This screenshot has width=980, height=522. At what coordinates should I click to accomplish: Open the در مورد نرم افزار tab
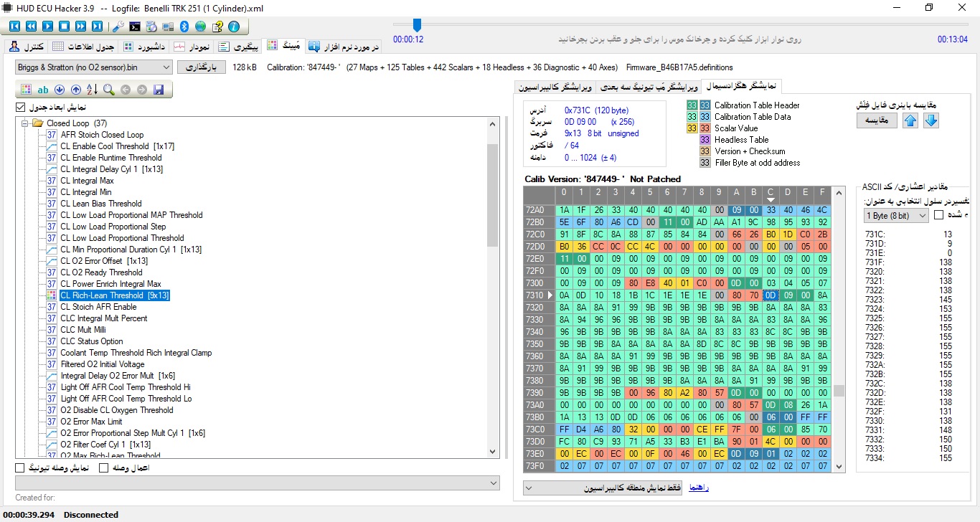tap(344, 47)
